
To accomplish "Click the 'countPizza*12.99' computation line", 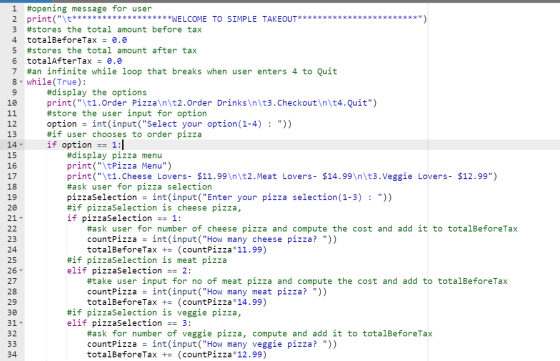I will click(x=177, y=355).
